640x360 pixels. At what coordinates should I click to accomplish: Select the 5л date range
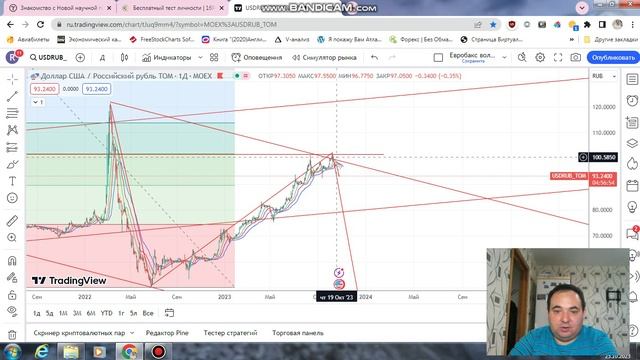[x=133, y=313]
